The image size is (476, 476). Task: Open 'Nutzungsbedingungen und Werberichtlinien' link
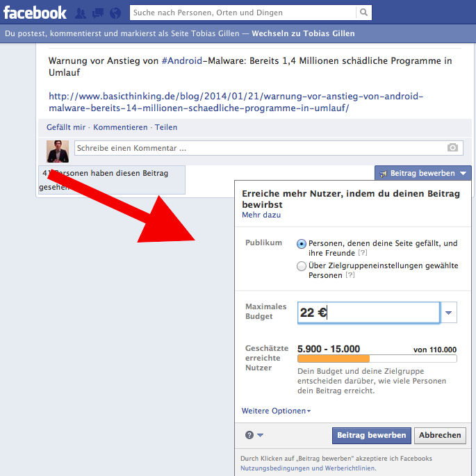[x=308, y=468]
